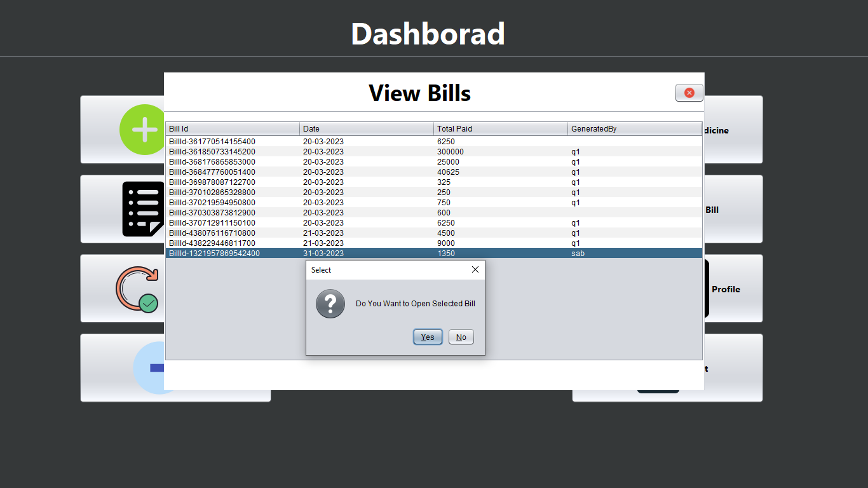Close the Select dialog with X
Viewport: 868px width, 488px height.
[x=475, y=270]
